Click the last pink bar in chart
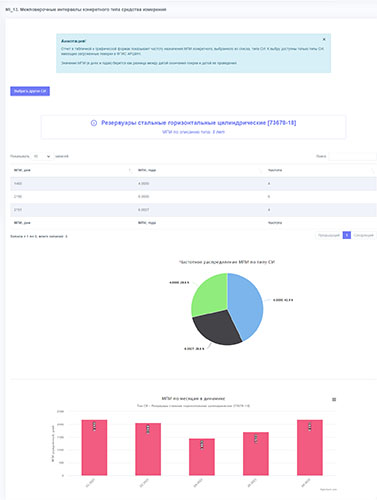The width and height of the screenshot is (377, 500). pos(310,447)
